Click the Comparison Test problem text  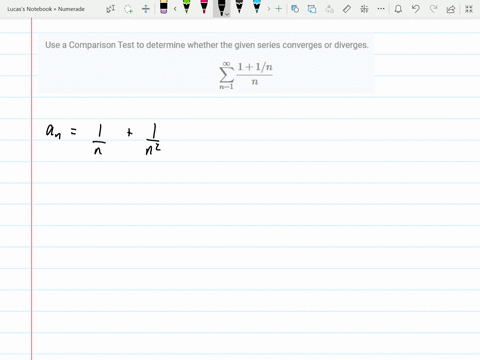(207, 45)
